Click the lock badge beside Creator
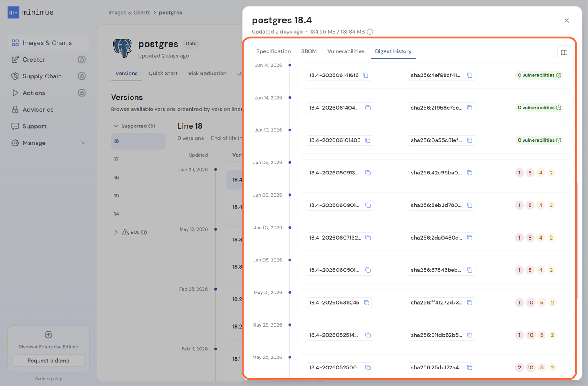 [82, 59]
